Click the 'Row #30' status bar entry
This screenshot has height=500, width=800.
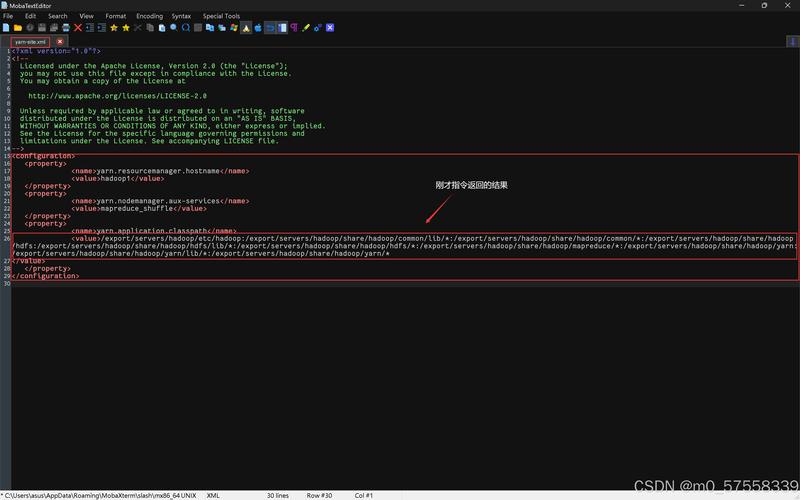point(319,495)
